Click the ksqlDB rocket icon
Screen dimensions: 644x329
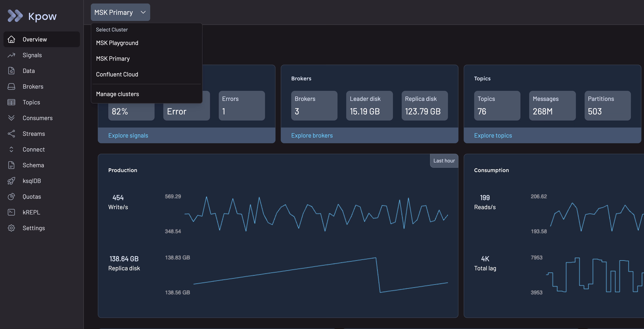click(11, 181)
